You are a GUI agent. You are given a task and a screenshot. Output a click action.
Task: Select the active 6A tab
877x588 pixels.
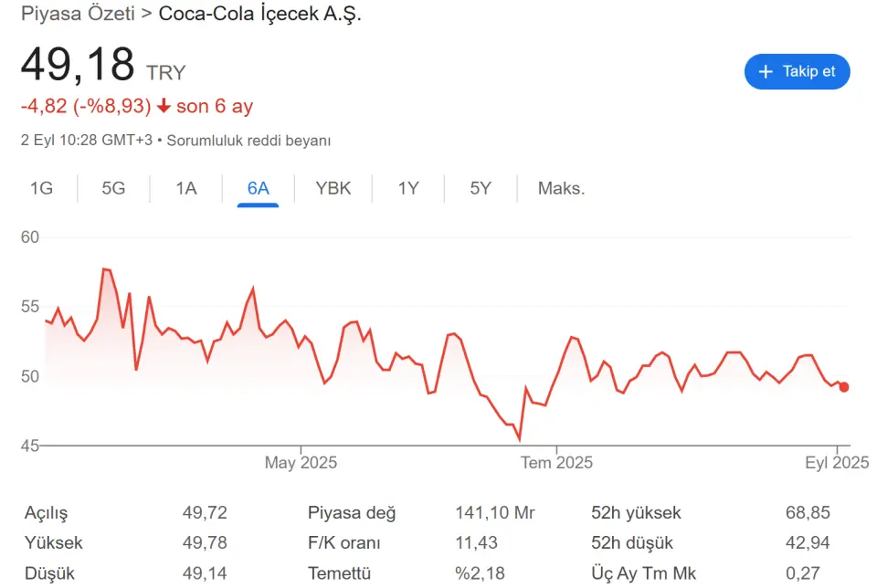point(258,188)
